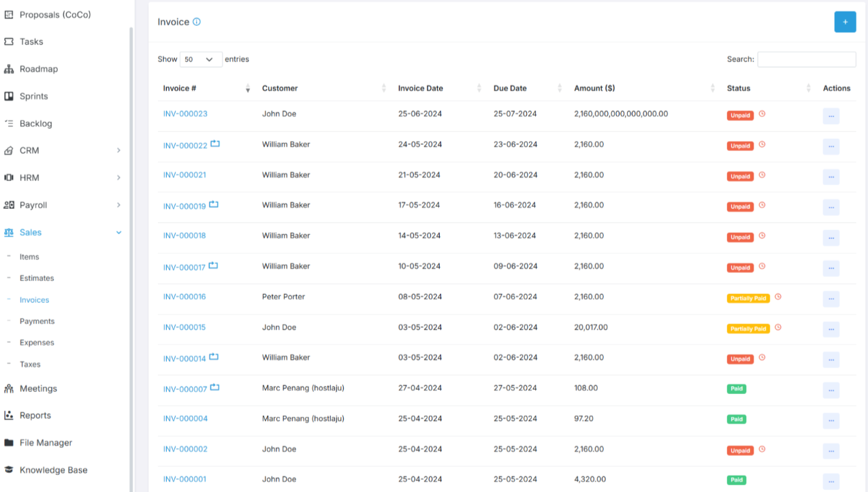The width and height of the screenshot is (868, 492).
Task: Open invoice INV-000015 link
Action: pyautogui.click(x=184, y=327)
